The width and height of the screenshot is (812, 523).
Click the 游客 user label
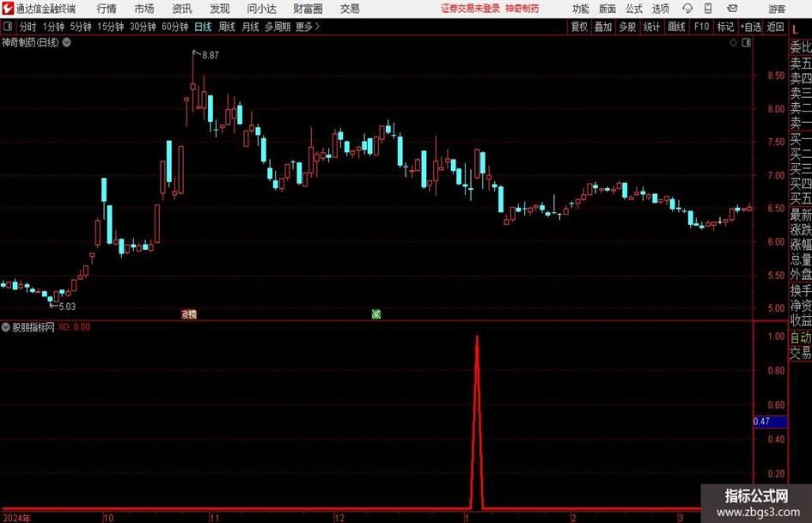coord(777,9)
